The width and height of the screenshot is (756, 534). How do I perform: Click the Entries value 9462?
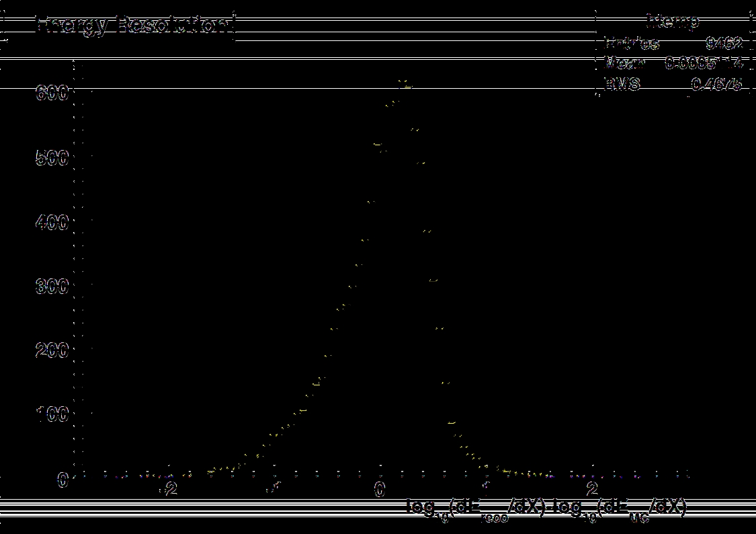(x=724, y=44)
